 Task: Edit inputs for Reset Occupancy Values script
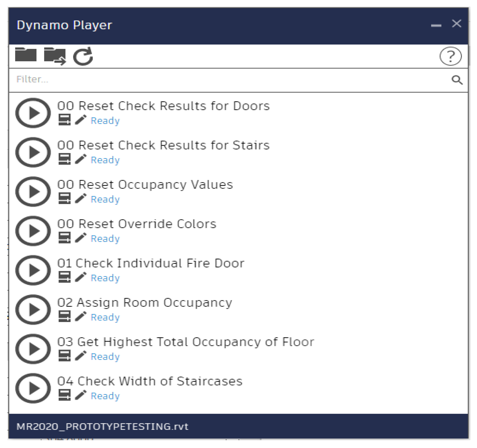(64, 198)
